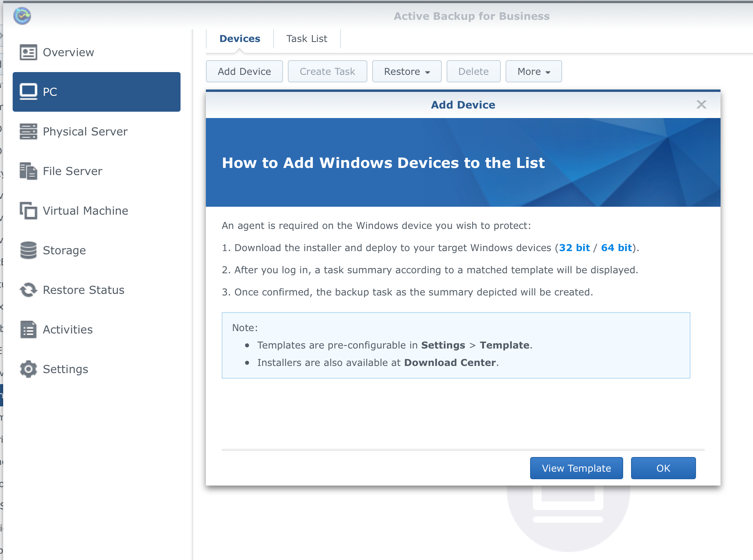Click the 'An agent is required' intro sentence
The height and width of the screenshot is (560, 753).
click(376, 226)
